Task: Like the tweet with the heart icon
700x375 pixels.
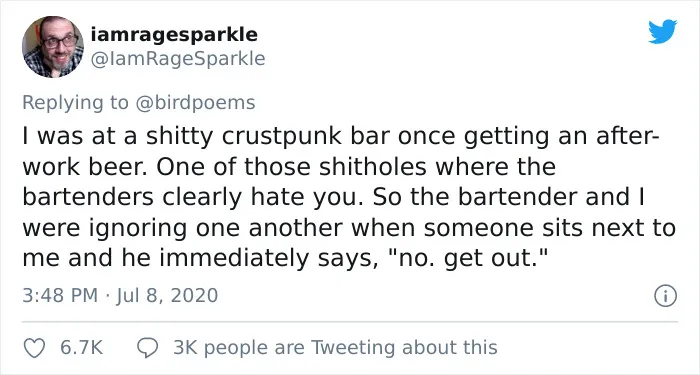Action: click(34, 348)
